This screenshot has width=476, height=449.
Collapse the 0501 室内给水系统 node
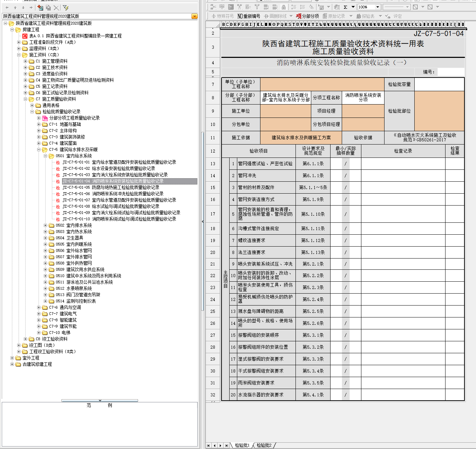coord(45,156)
